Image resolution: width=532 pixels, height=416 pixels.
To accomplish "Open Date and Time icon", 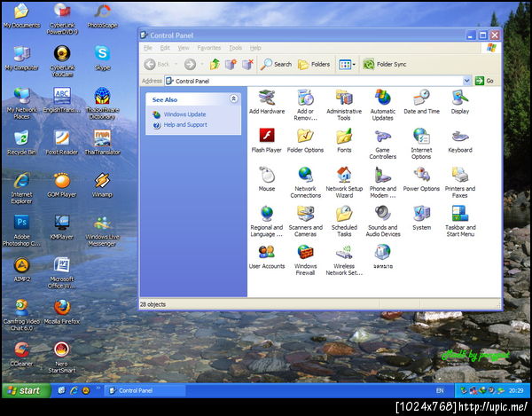I will [421, 102].
